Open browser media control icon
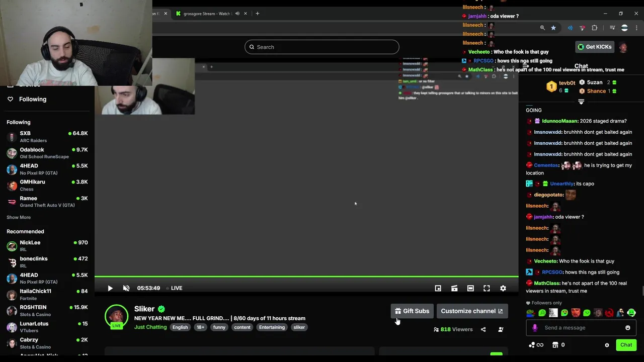 [x=612, y=28]
